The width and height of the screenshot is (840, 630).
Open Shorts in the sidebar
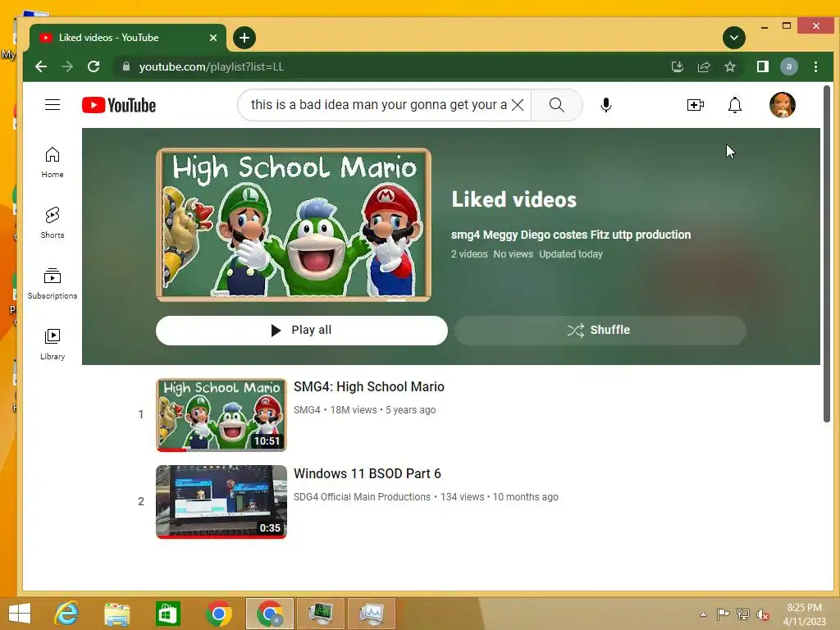point(52,223)
